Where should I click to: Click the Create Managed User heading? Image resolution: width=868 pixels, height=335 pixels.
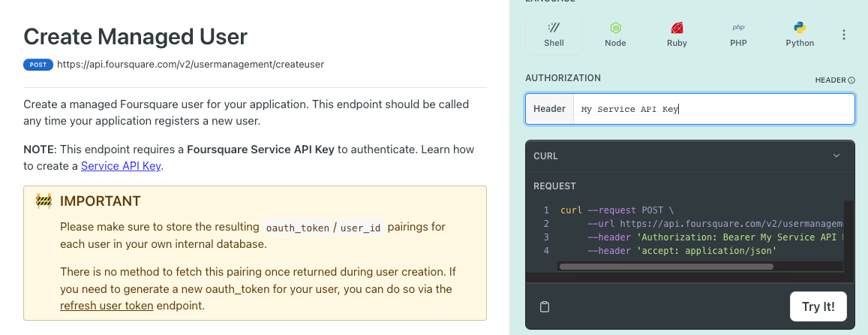(135, 37)
